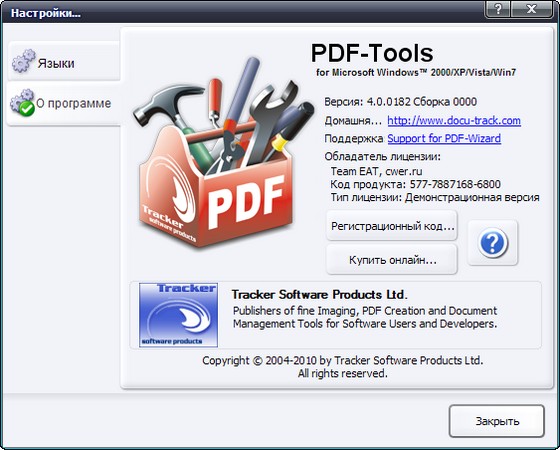Click the green checkmark gears icon
560x450 pixels.
point(22,103)
